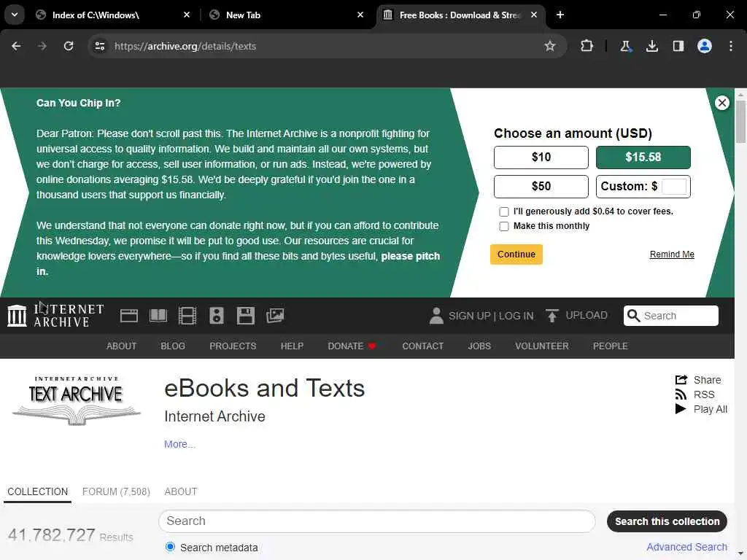Click the Share icon
The width and height of the screenshot is (747, 560).
681,379
